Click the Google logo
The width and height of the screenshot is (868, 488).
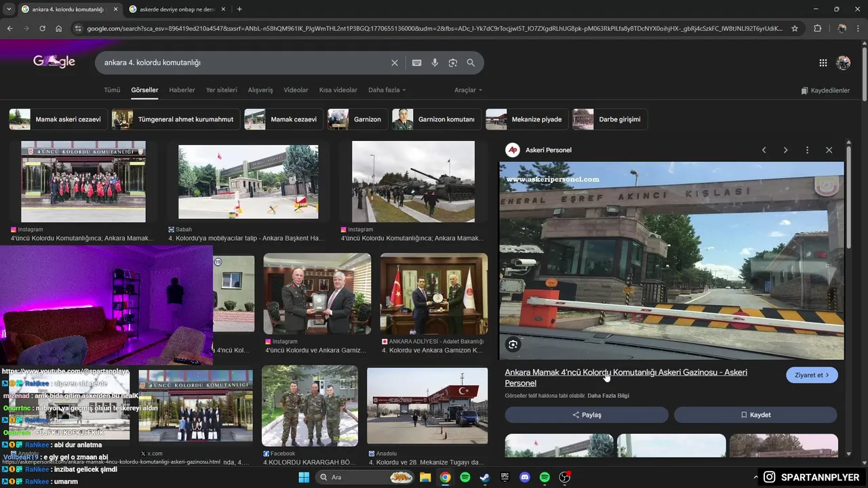[54, 62]
